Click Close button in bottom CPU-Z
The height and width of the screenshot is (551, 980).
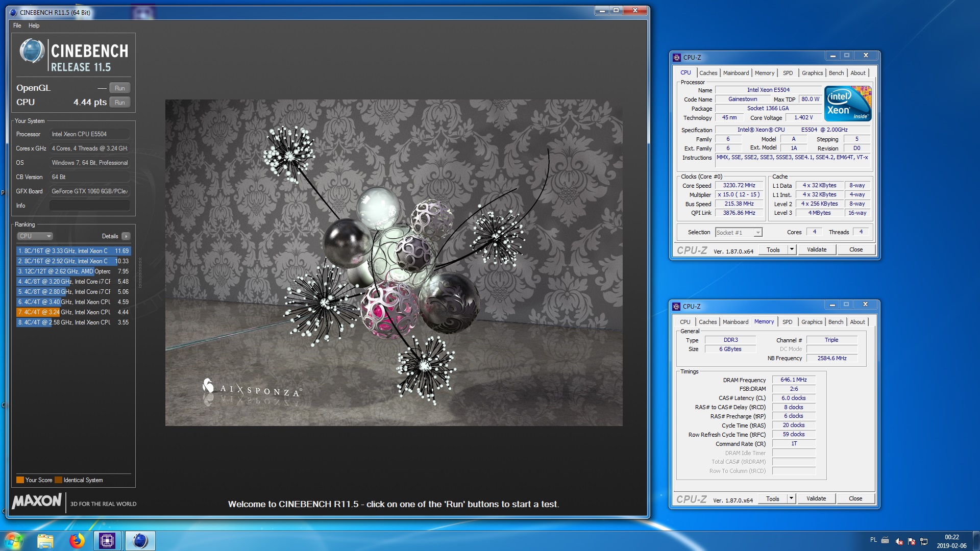click(855, 499)
